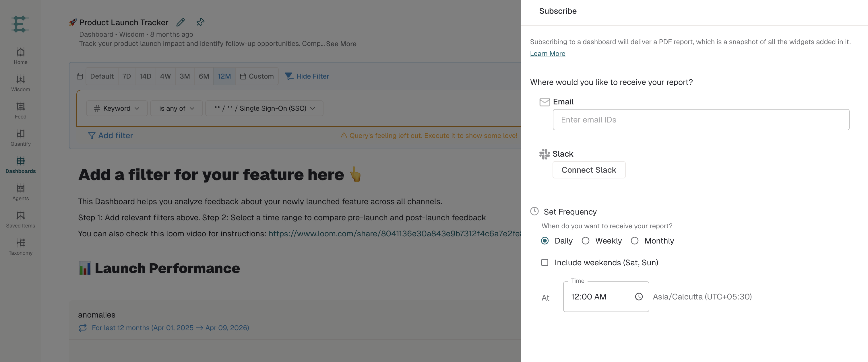Pin the Product Launch Tracker dashboard
The image size is (868, 362).
tap(200, 22)
